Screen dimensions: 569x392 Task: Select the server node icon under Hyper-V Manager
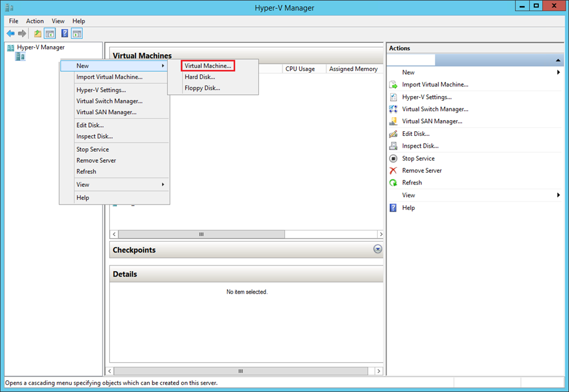pos(21,57)
